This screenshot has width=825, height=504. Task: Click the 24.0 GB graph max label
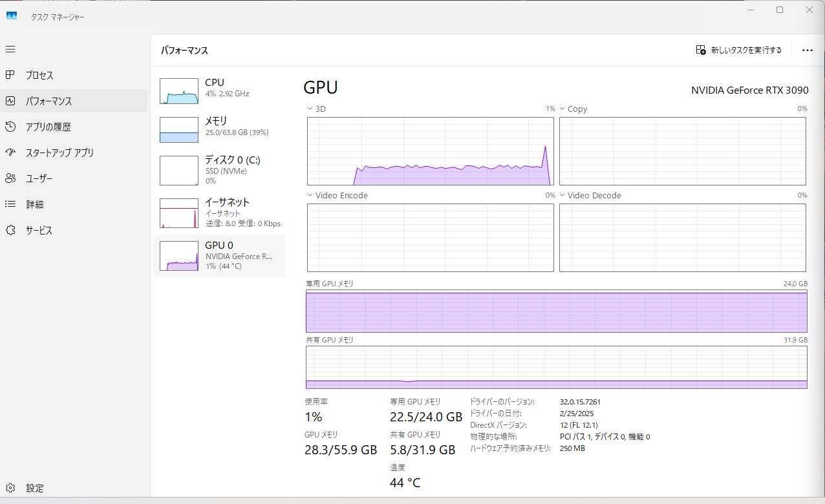tap(795, 284)
